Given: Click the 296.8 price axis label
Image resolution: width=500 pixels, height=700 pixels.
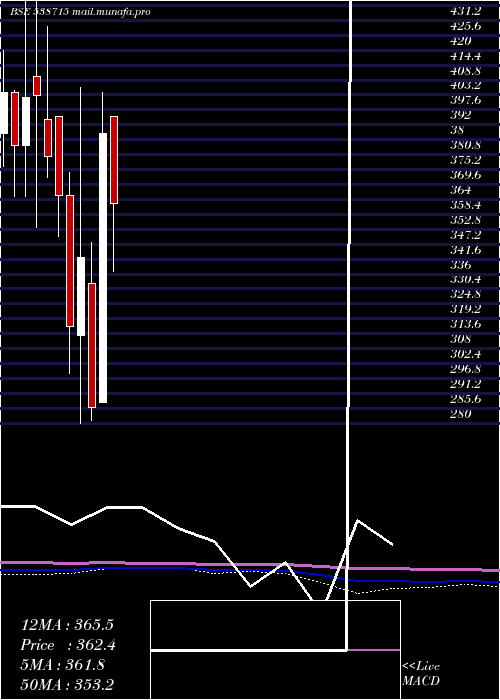Looking at the screenshot, I should pos(465,370).
